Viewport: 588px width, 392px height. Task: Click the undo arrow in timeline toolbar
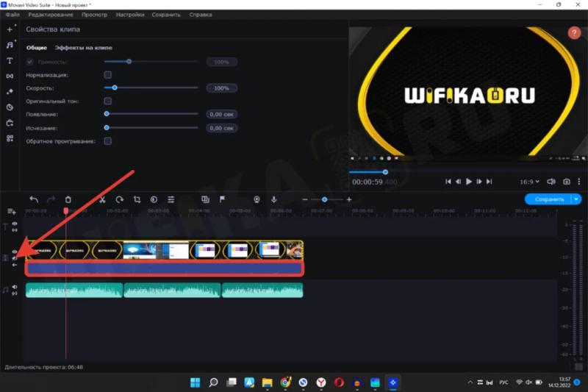click(x=33, y=199)
